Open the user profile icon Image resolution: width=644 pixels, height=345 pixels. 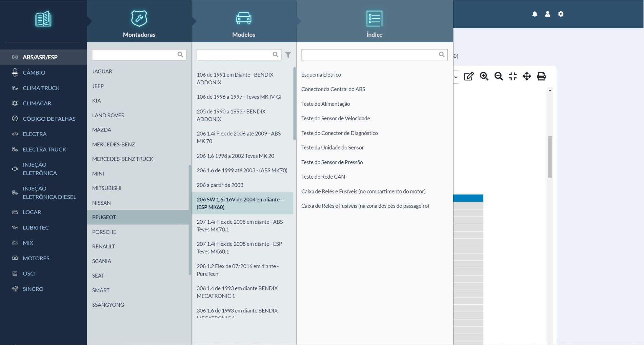click(547, 14)
